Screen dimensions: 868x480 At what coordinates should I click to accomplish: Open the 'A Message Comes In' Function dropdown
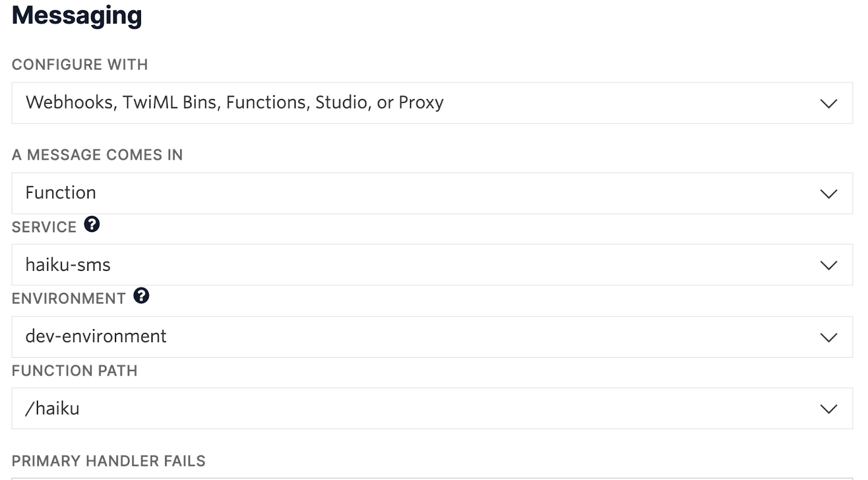pyautogui.click(x=432, y=193)
